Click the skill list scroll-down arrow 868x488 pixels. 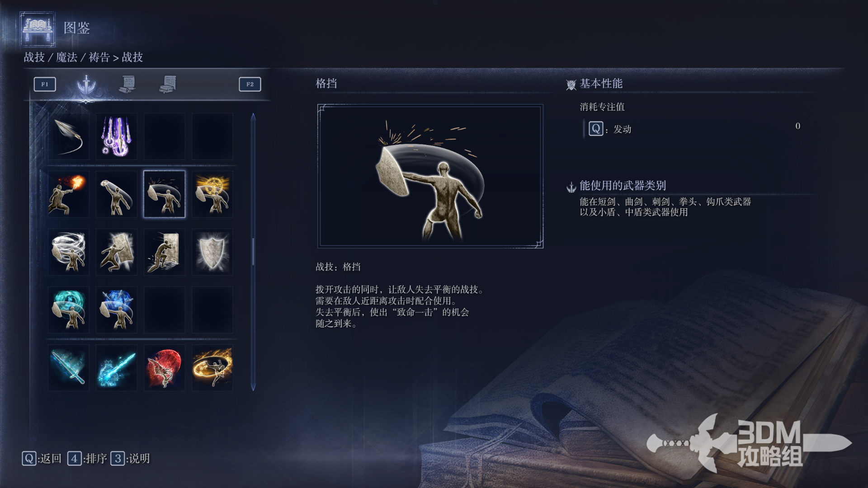click(253, 387)
